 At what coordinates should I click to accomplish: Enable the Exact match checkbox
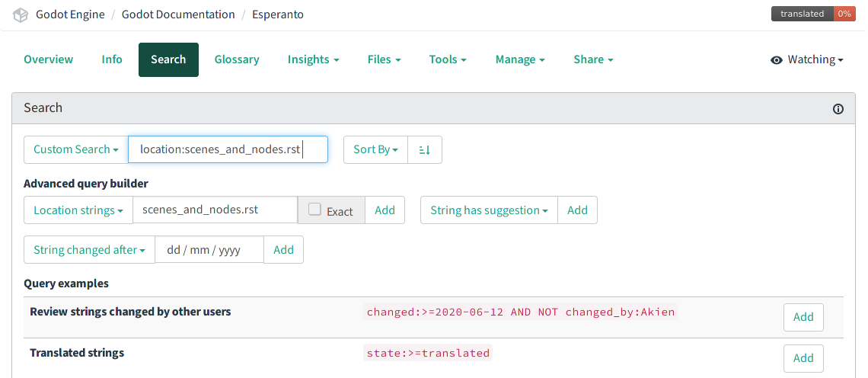(314, 210)
